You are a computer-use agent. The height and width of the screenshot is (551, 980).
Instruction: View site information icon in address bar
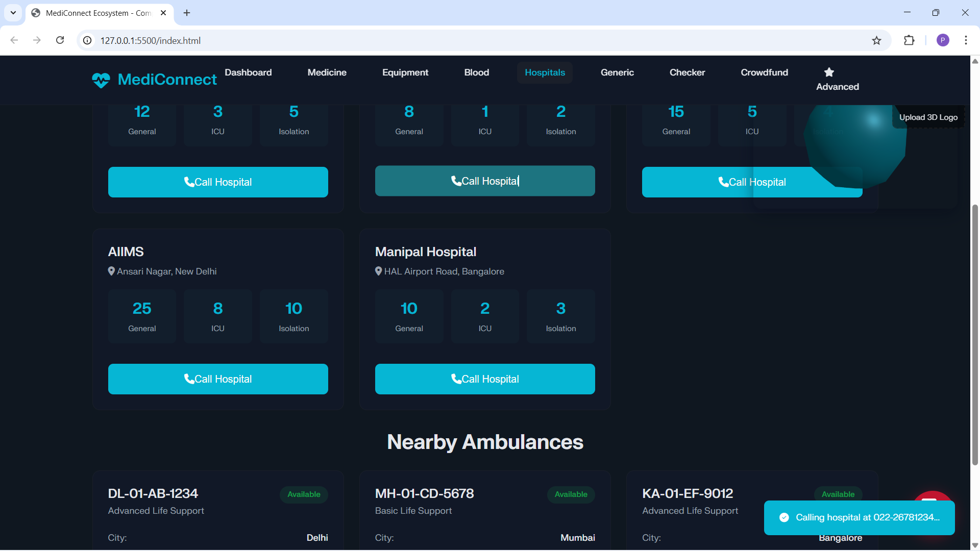coord(88,40)
